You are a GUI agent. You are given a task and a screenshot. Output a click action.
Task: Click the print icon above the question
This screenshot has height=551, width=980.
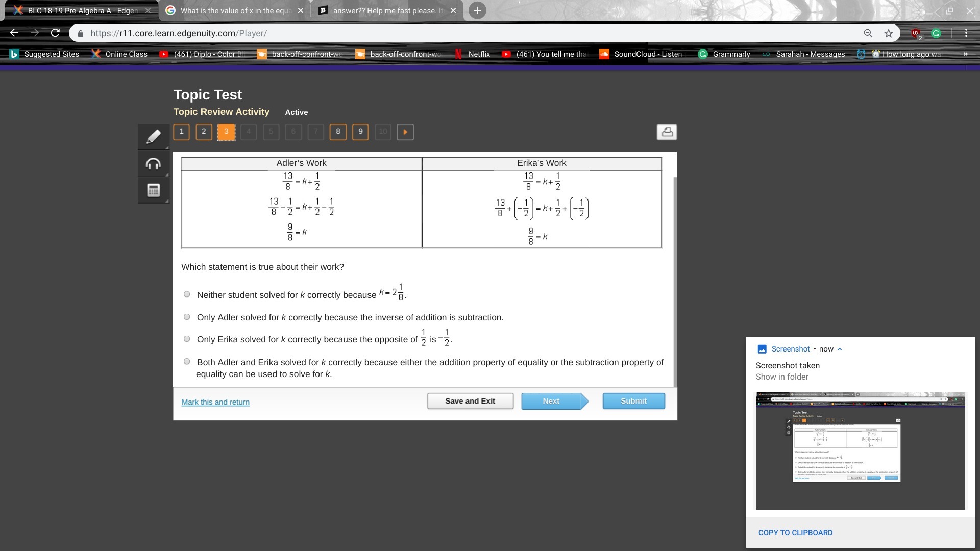click(667, 132)
